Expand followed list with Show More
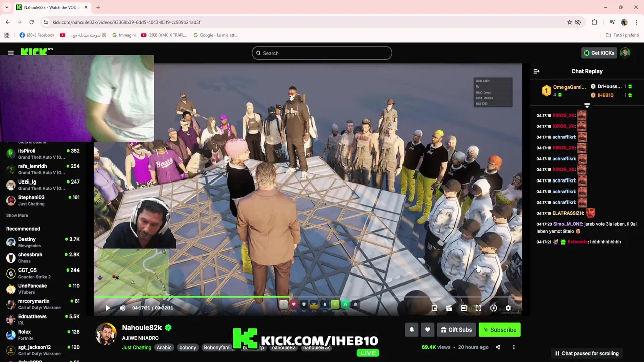Viewport: 644px width, 362px height. pos(17,215)
